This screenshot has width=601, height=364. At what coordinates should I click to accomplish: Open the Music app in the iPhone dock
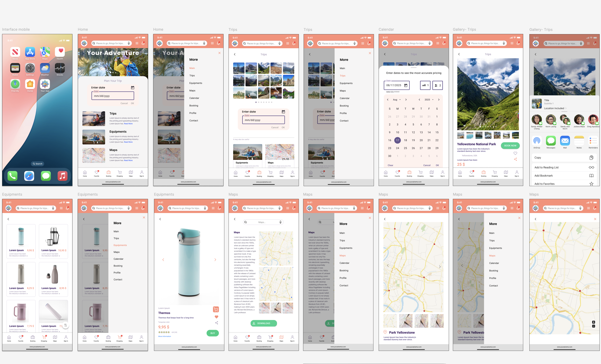point(62,176)
